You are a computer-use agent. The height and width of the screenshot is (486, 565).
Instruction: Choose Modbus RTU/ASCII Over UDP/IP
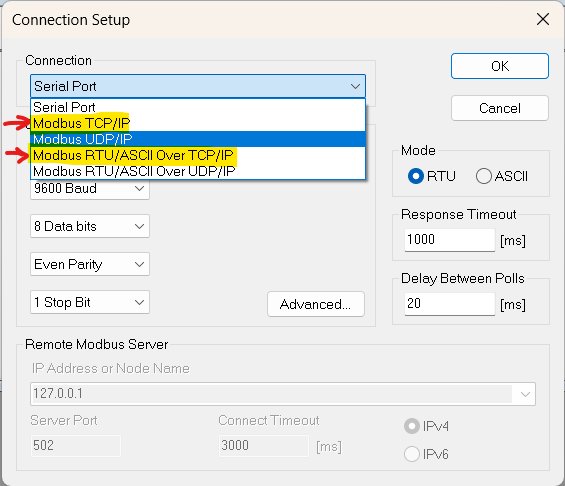[x=198, y=171]
